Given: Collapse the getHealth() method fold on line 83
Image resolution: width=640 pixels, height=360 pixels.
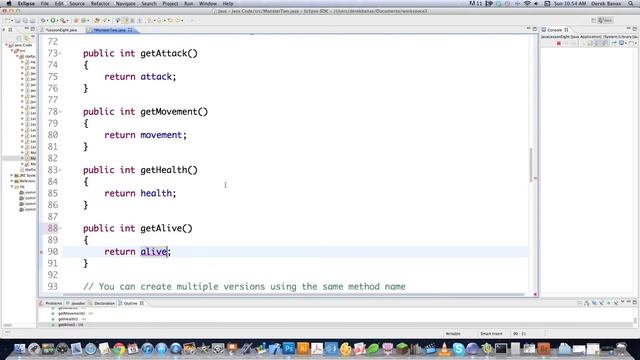Looking at the screenshot, I should click(x=60, y=170).
